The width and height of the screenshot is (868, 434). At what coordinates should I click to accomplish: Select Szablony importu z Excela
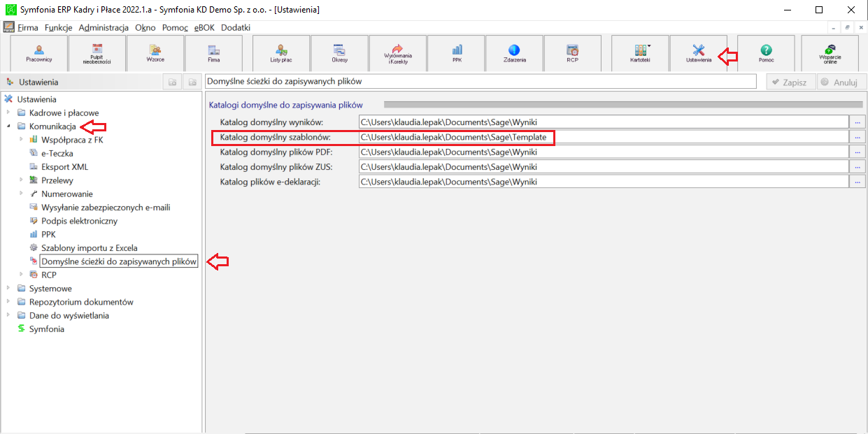pyautogui.click(x=89, y=248)
